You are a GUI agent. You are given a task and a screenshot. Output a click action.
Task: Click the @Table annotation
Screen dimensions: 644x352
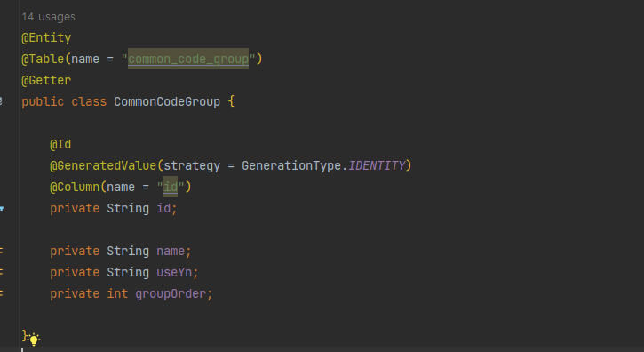click(43, 60)
